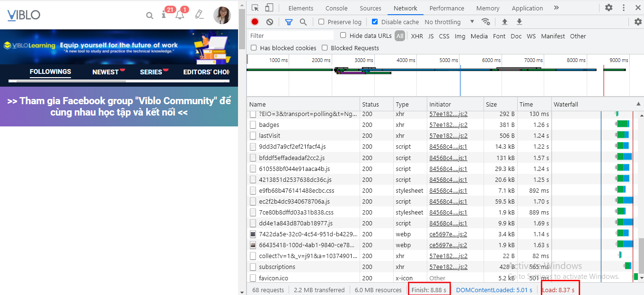The height and width of the screenshot is (295, 644).
Task: Open network conditions wifi icon
Action: click(x=485, y=22)
